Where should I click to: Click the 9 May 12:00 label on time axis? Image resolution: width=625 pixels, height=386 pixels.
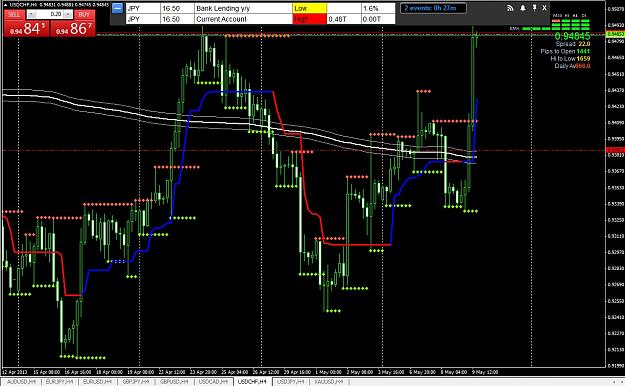[485, 372]
